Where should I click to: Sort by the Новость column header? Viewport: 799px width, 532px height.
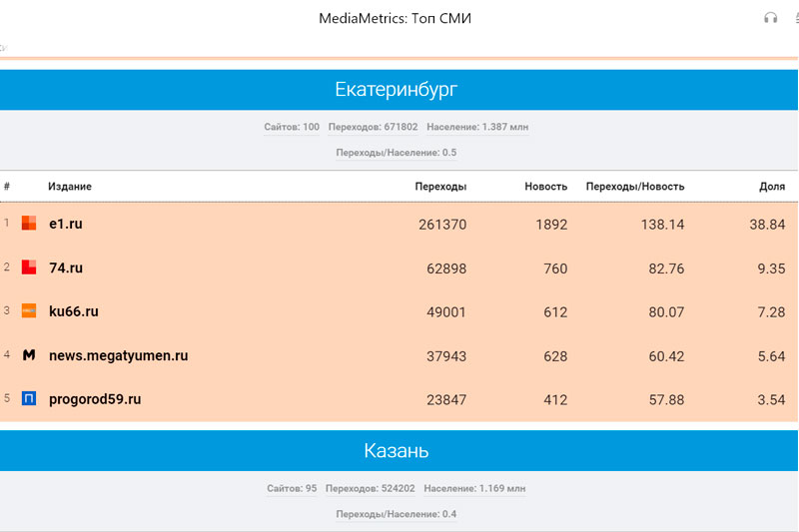point(545,187)
